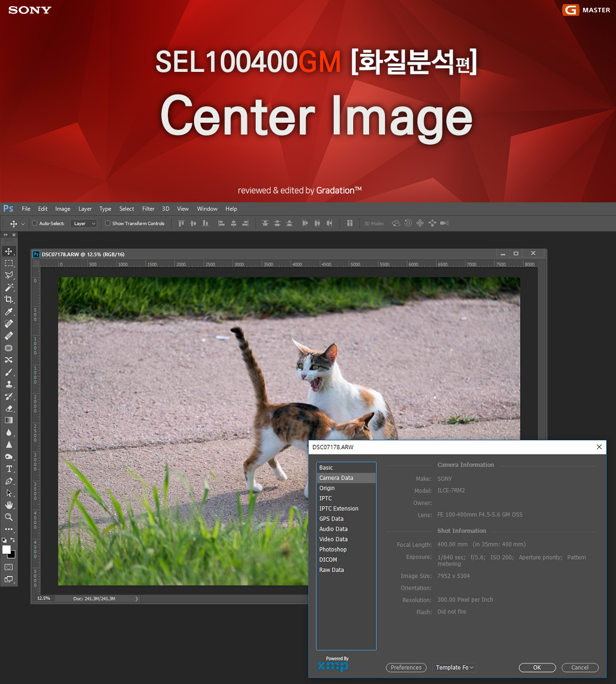Viewport: 616px width, 684px height.
Task: Align left edges in options bar
Action: pyautogui.click(x=221, y=223)
